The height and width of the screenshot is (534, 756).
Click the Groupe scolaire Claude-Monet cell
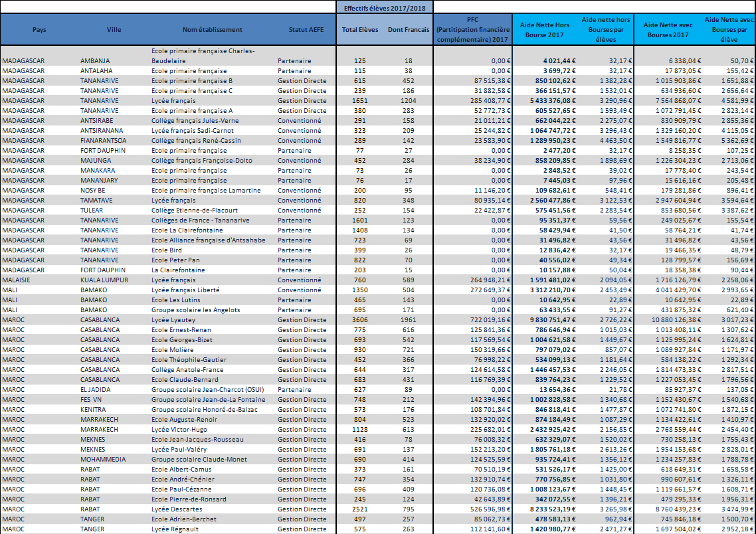199,460
